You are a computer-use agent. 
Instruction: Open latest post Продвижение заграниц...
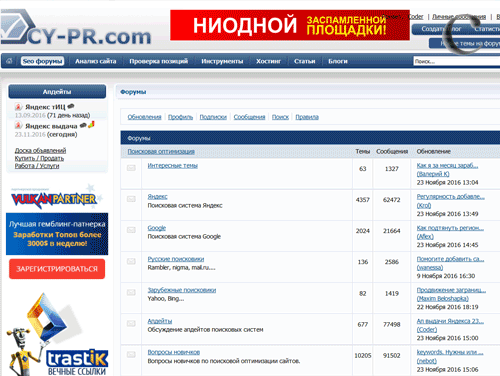click(451, 290)
